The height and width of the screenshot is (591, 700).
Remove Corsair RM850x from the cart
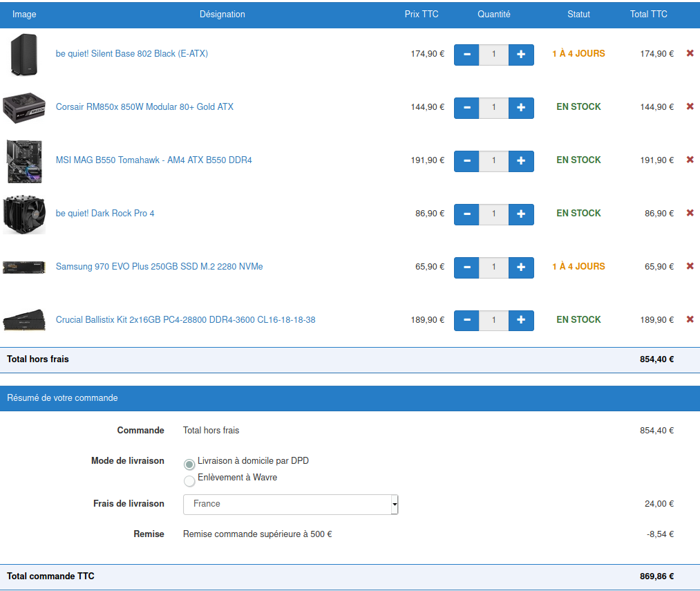[x=690, y=106]
